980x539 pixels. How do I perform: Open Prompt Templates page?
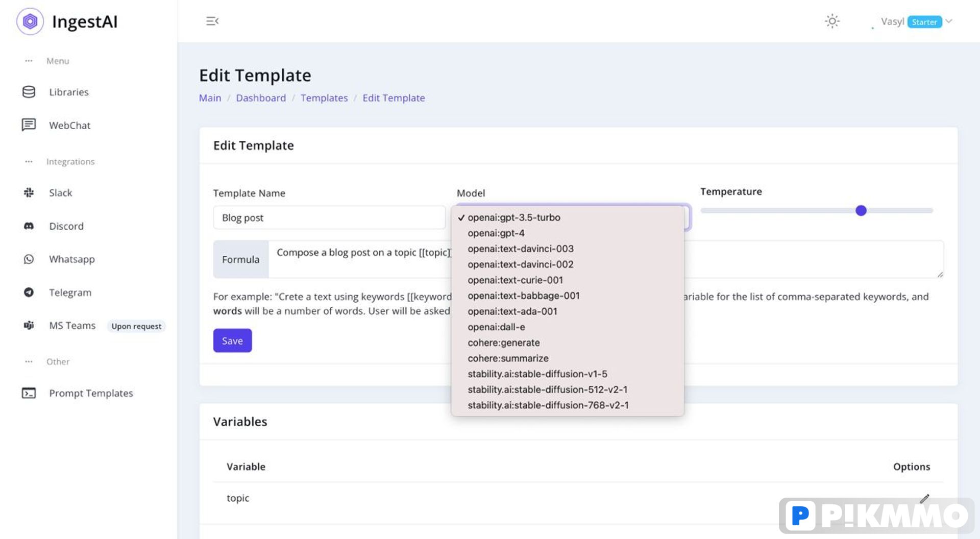pyautogui.click(x=91, y=393)
